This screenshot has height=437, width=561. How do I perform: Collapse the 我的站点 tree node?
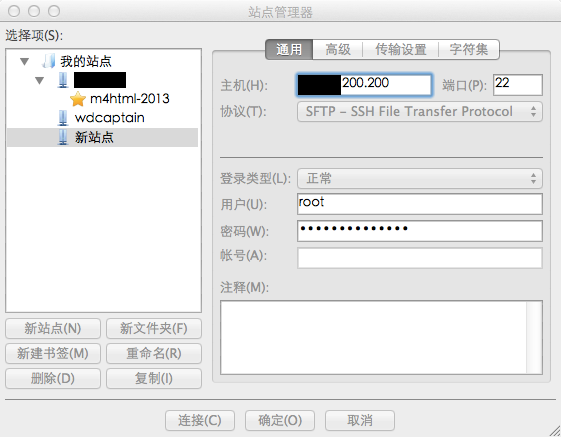(24, 62)
